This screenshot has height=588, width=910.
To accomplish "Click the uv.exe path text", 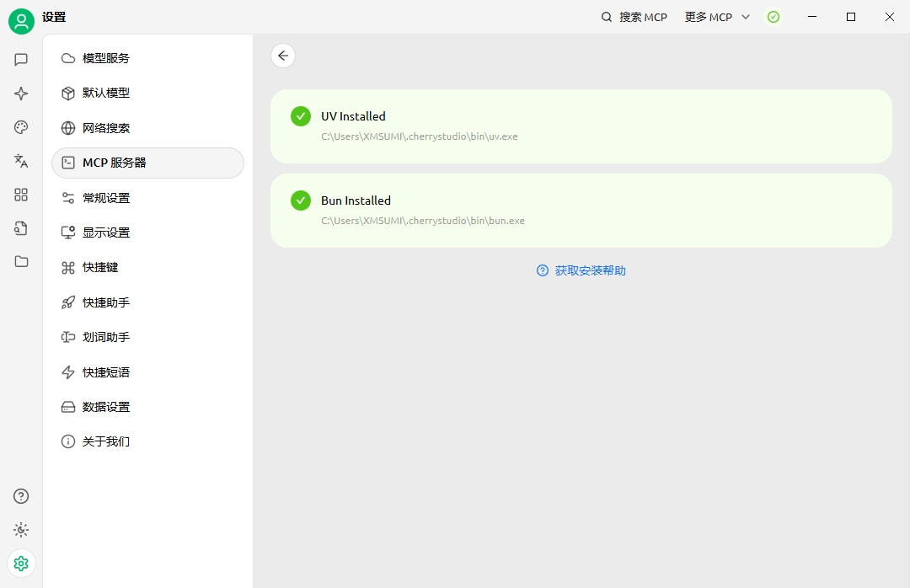I will (x=419, y=136).
